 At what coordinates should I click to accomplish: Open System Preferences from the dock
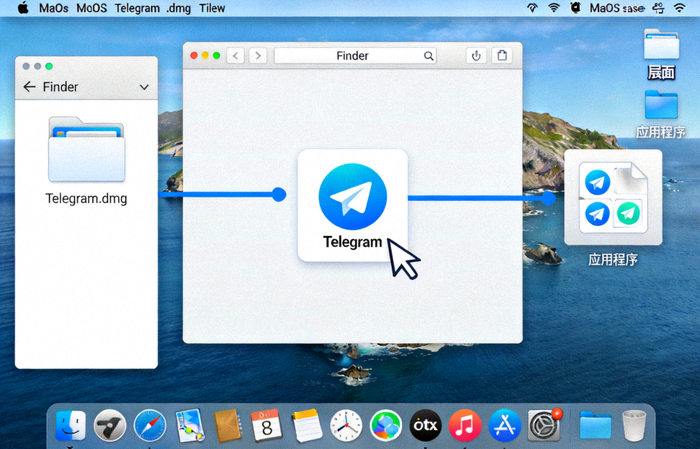(x=544, y=425)
